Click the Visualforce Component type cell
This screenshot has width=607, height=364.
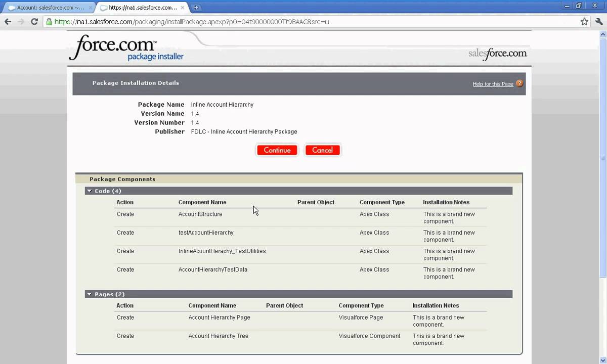(369, 336)
